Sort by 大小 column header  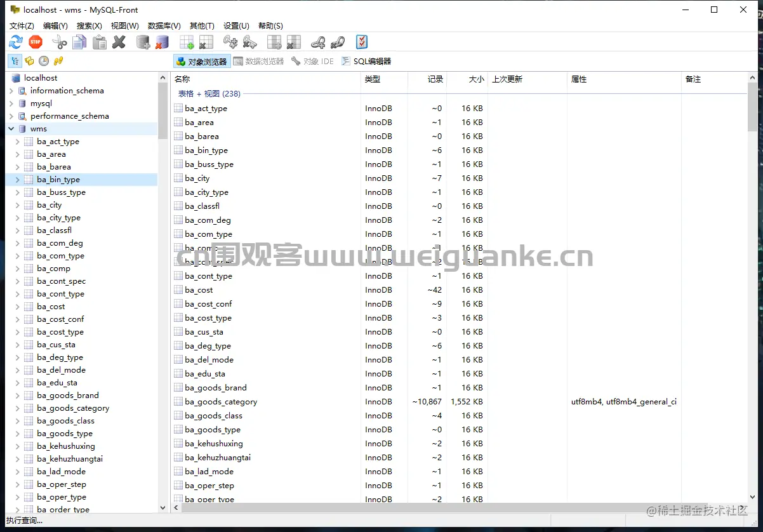pos(467,79)
